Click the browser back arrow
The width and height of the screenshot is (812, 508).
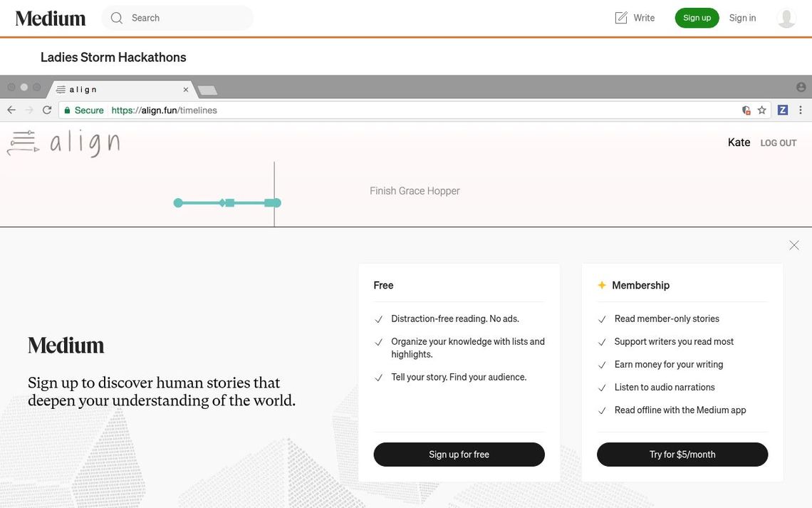(11, 110)
